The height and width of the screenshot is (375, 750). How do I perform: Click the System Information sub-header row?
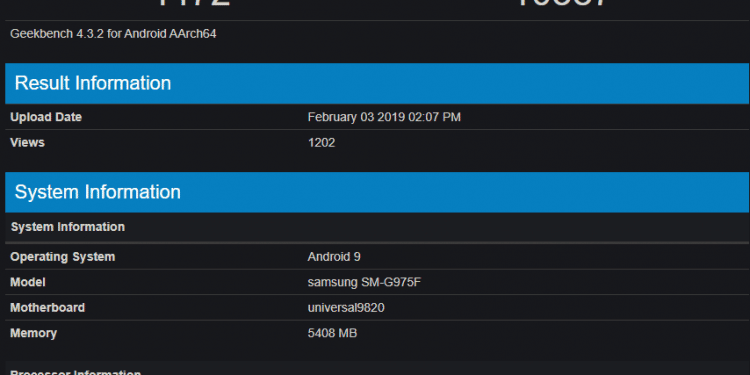tap(377, 227)
